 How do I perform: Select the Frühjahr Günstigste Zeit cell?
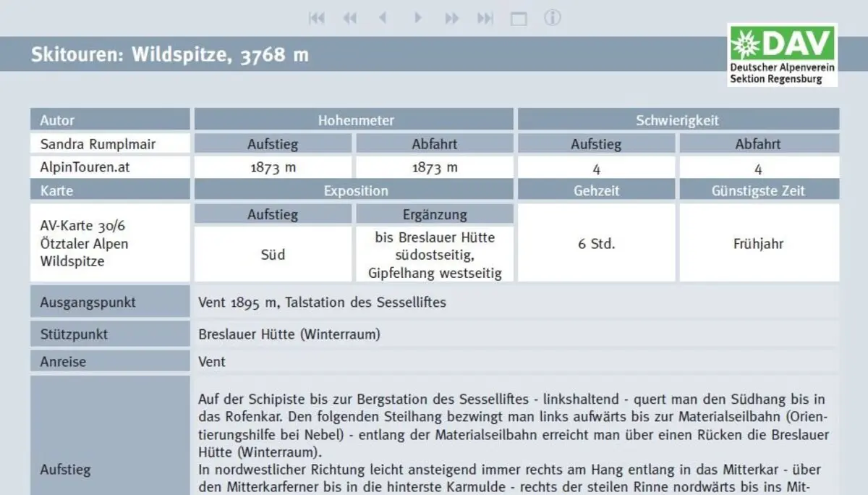(x=758, y=245)
